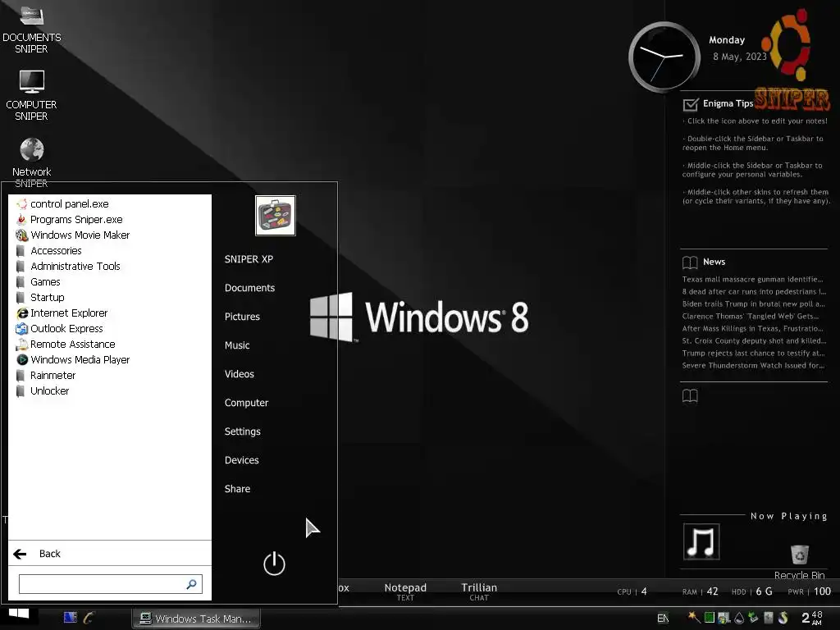
Task: Click the search magnifier icon
Action: coord(191,584)
